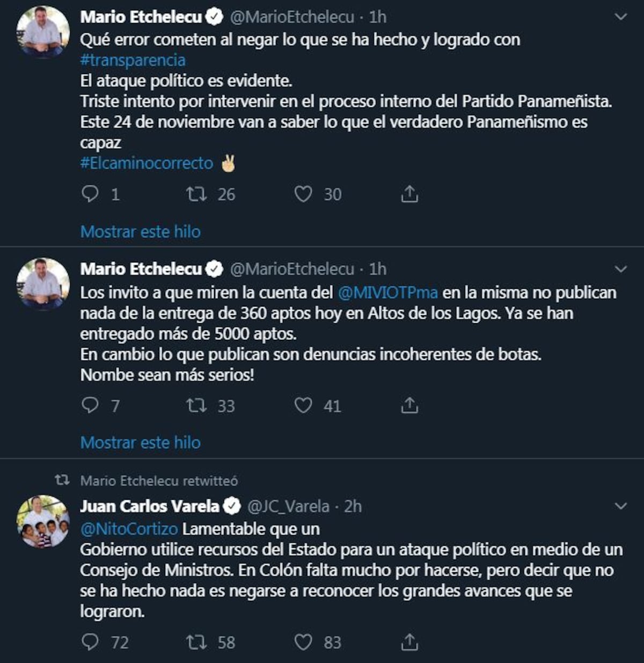The image size is (644, 663).
Task: Retweet Juan Carlos Varela's tweet
Action: click(196, 642)
